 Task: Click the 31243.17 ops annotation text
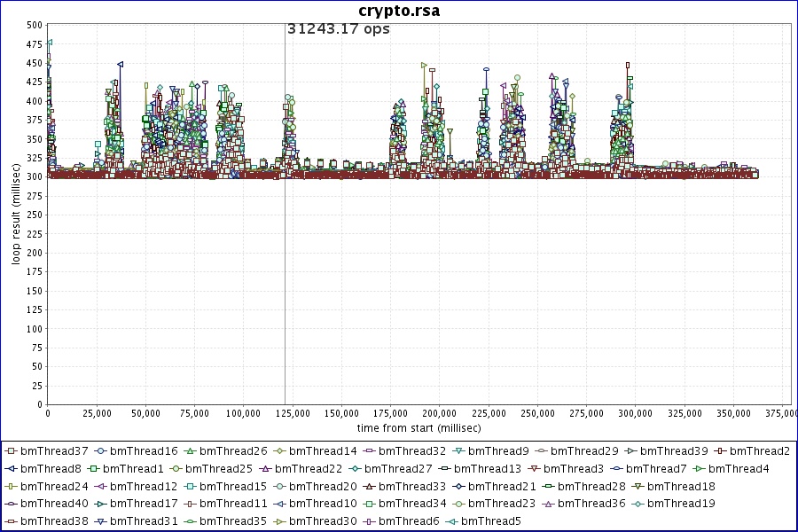(339, 28)
